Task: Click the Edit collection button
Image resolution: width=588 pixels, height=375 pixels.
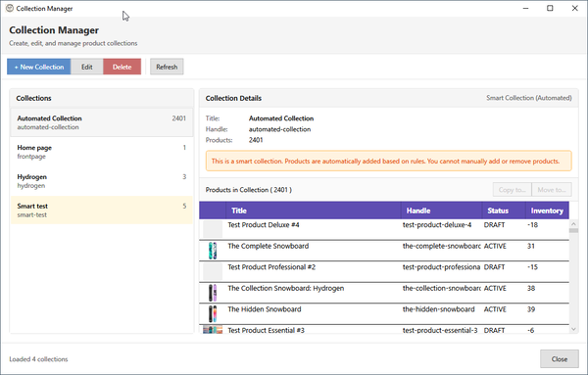Action: point(86,67)
